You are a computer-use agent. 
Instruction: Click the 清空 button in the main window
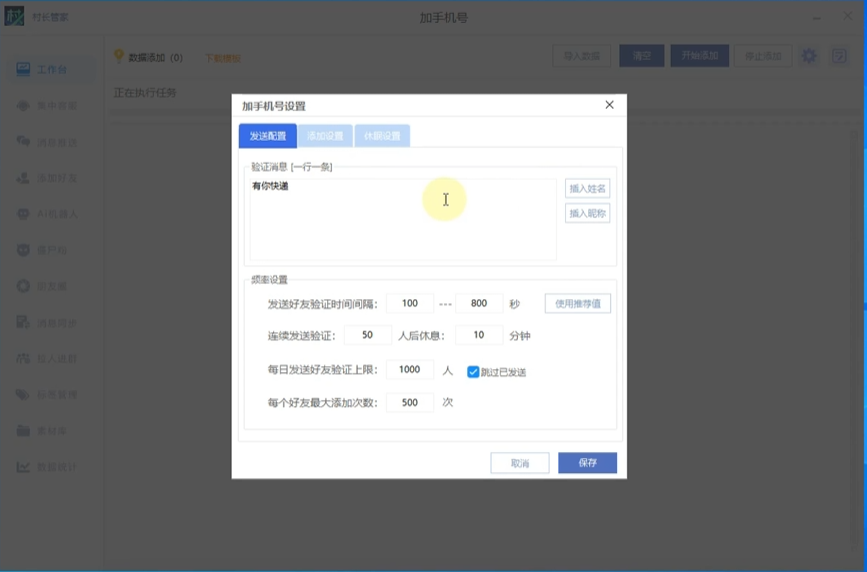(642, 56)
